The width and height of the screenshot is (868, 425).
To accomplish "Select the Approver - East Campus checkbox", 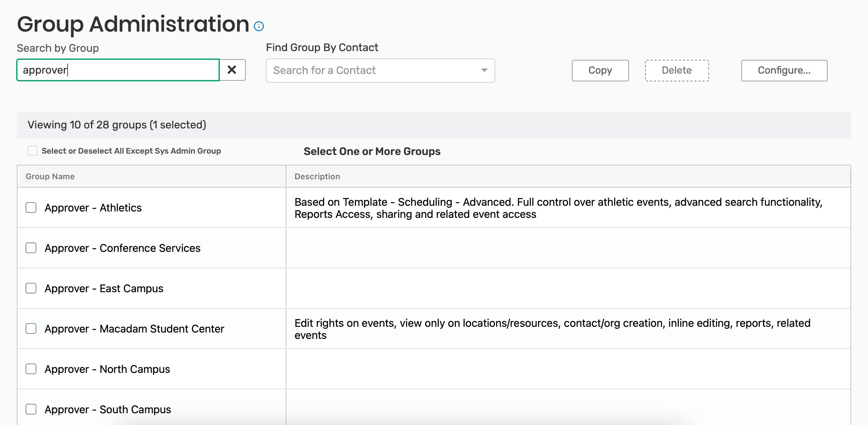I will point(31,288).
